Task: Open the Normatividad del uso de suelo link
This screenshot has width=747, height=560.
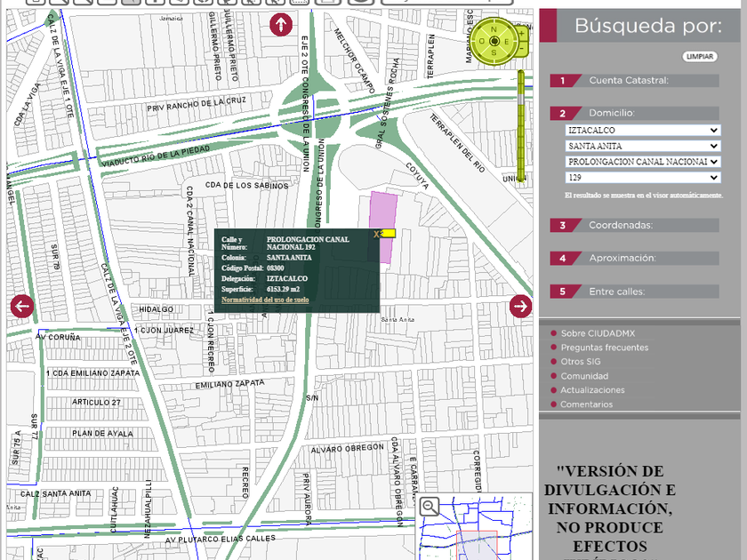Action: click(x=265, y=300)
